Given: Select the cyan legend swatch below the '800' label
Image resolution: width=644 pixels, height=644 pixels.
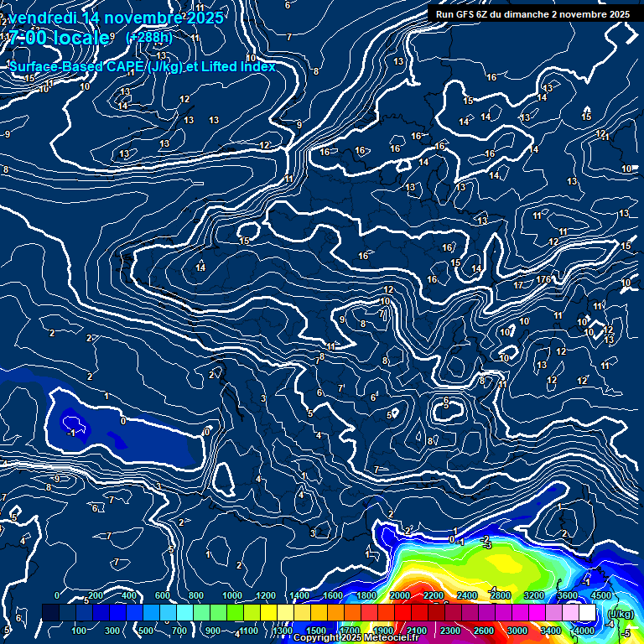Looking at the screenshot, I should tap(184, 612).
